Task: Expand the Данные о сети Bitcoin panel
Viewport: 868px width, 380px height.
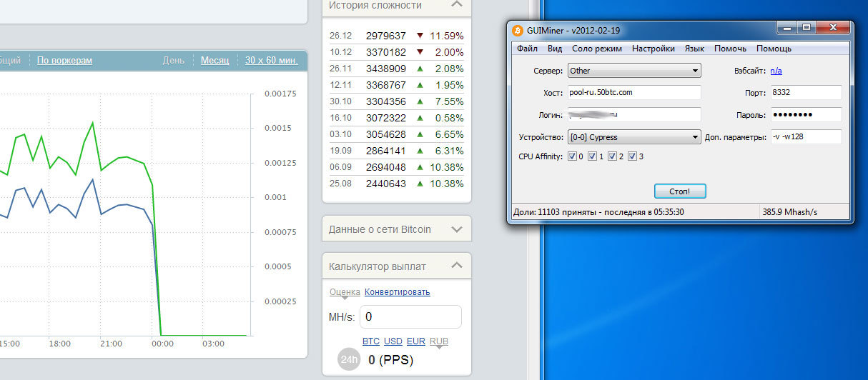Action: click(457, 229)
